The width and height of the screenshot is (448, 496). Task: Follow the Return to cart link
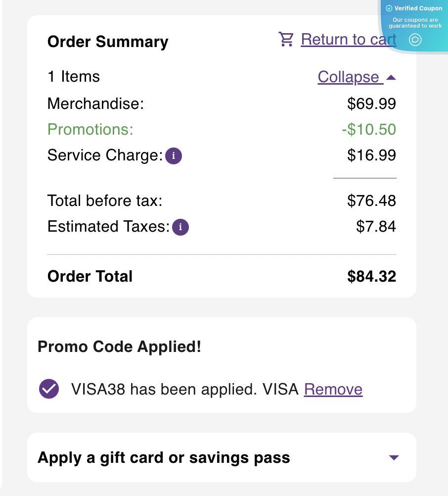pos(349,39)
